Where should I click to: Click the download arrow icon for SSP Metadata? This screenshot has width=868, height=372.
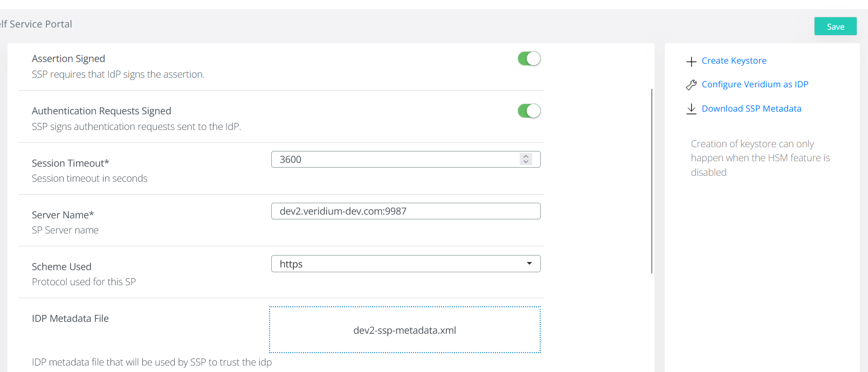pos(691,109)
